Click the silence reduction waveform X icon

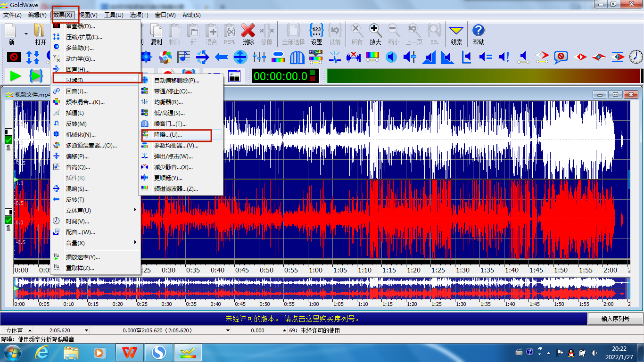pyautogui.click(x=354, y=58)
